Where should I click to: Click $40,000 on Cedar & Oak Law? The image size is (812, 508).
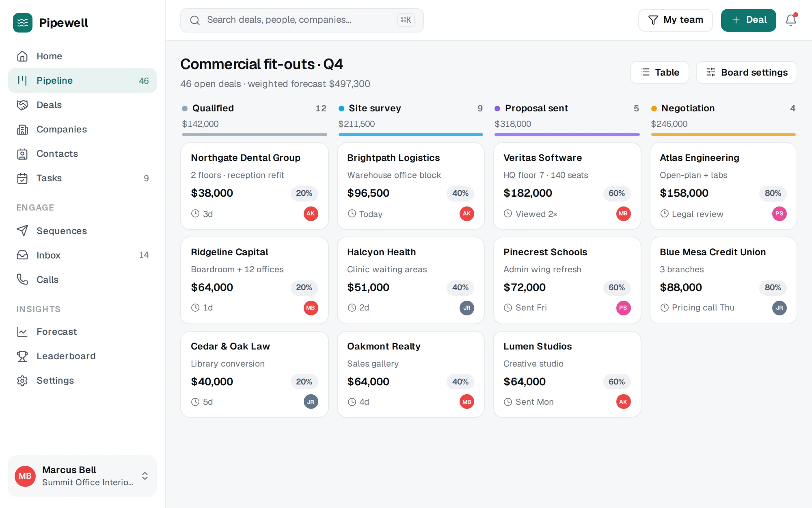click(212, 382)
